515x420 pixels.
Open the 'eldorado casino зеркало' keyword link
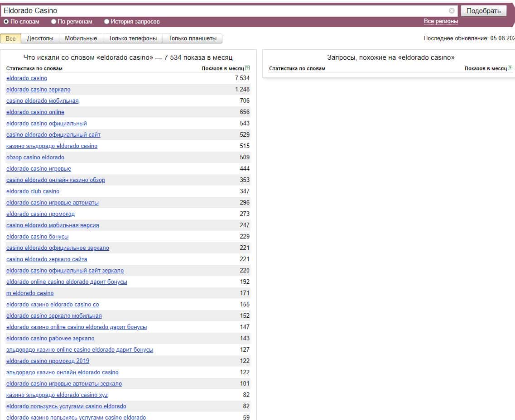pos(39,90)
